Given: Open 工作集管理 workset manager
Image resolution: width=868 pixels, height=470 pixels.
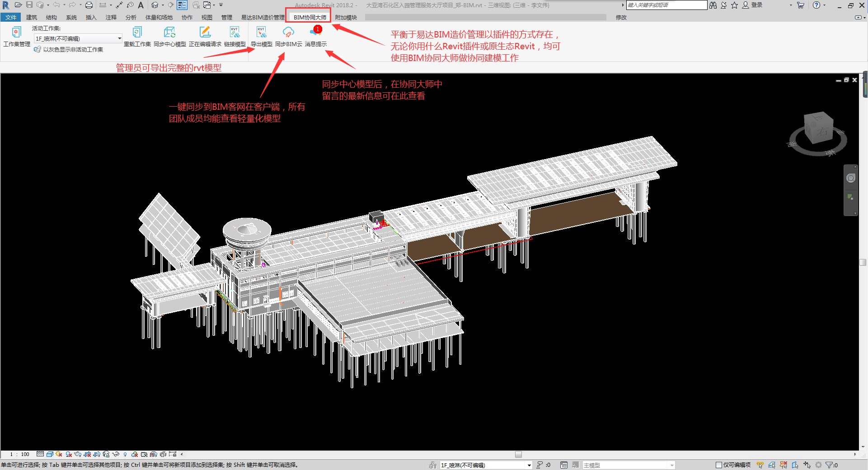Looking at the screenshot, I should pyautogui.click(x=16, y=37).
